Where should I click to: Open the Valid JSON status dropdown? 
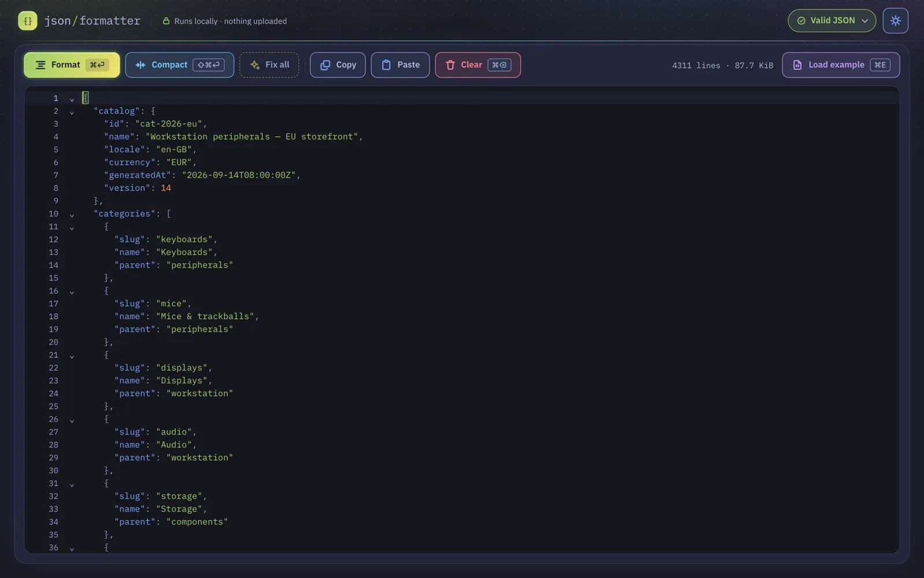[x=832, y=21]
